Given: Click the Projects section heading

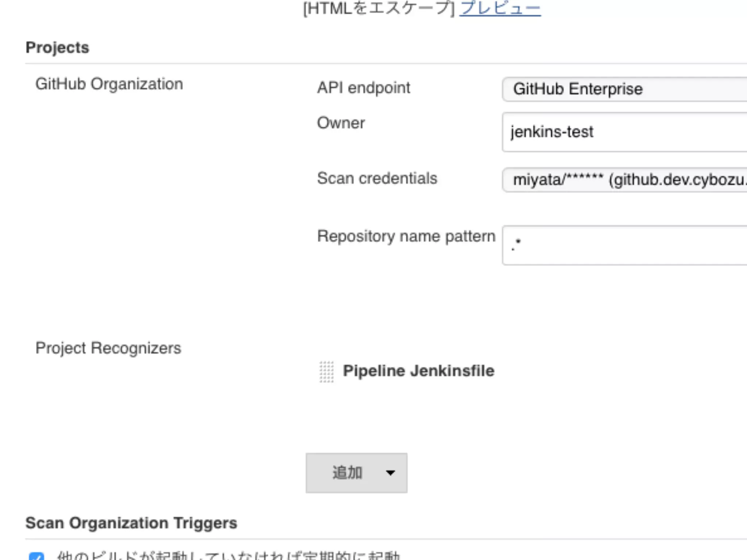Looking at the screenshot, I should coord(57,48).
